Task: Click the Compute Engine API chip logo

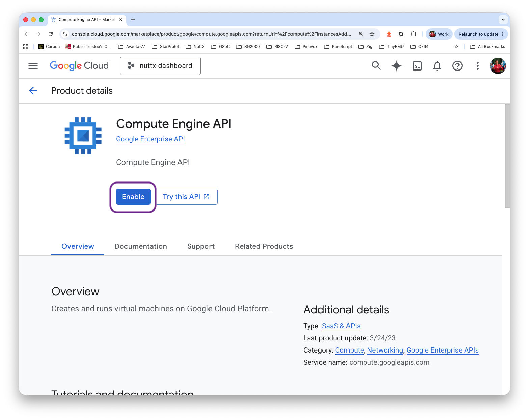Action: (x=83, y=136)
